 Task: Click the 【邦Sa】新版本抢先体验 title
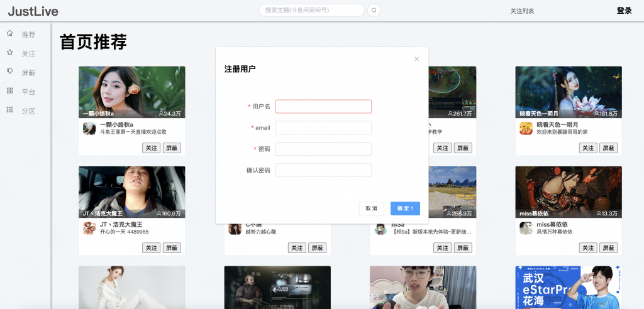[x=431, y=232]
